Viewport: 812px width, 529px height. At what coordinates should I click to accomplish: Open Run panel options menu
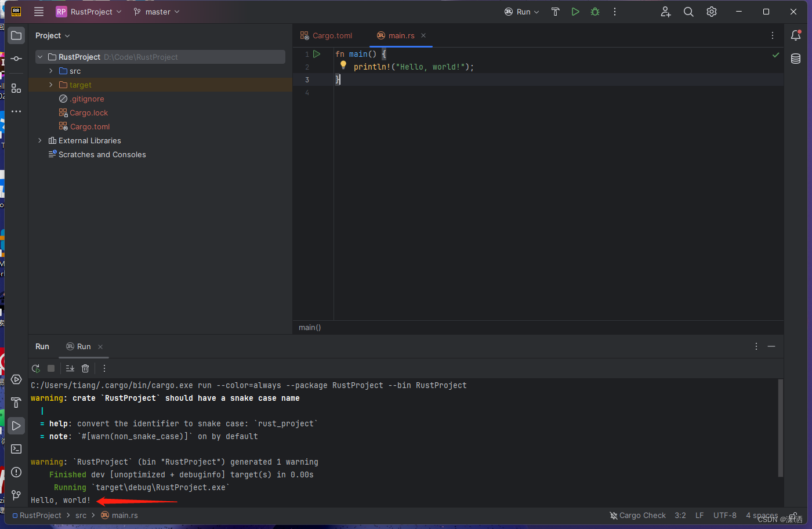point(756,346)
